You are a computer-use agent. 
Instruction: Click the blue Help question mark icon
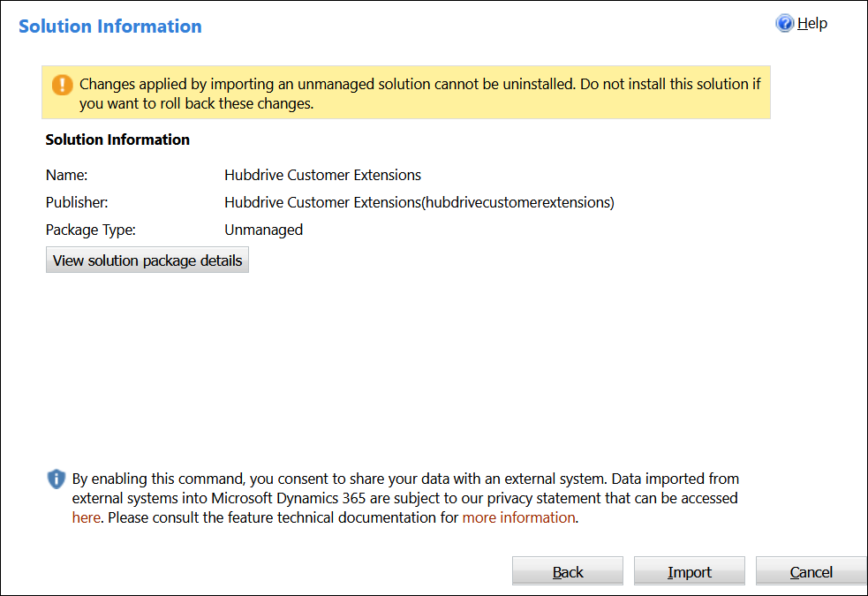(x=784, y=23)
